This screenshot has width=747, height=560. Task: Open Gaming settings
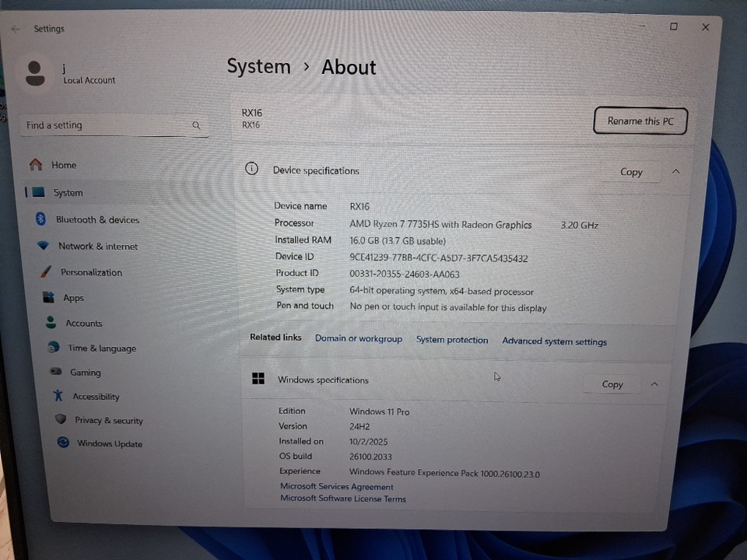(x=85, y=373)
